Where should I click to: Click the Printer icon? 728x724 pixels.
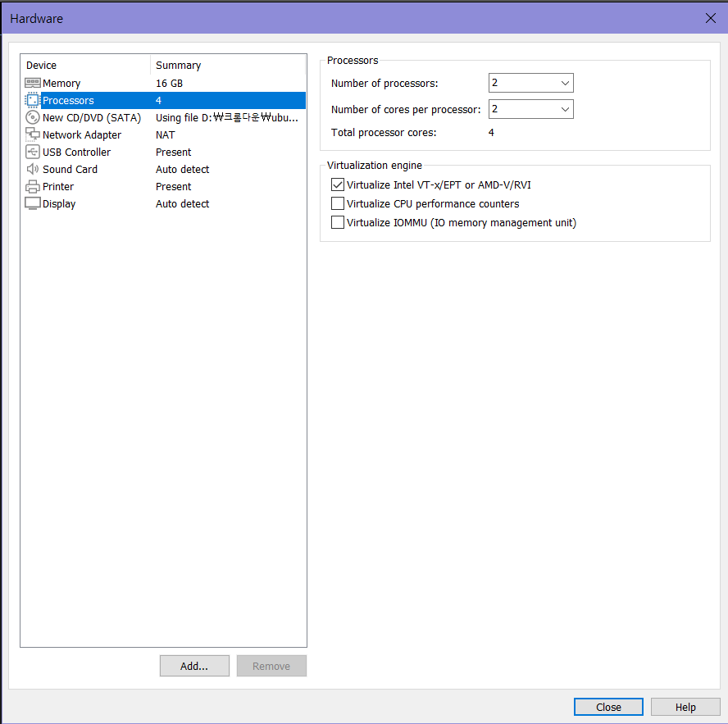point(33,186)
